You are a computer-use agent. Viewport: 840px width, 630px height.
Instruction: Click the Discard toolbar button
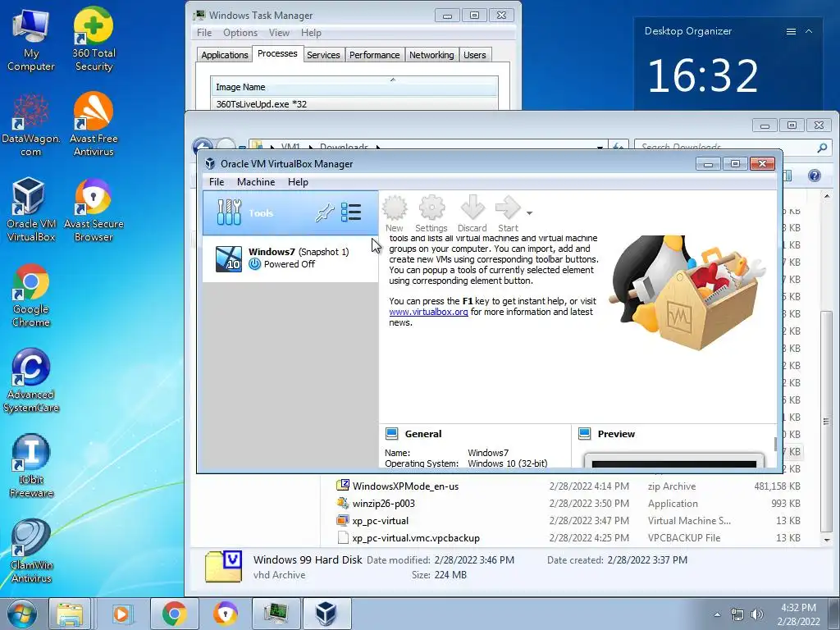[472, 214]
